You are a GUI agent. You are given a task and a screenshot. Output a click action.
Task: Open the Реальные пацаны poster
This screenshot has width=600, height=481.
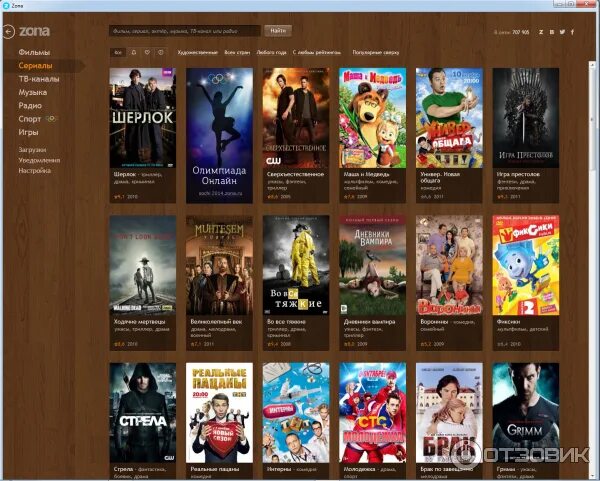click(219, 413)
